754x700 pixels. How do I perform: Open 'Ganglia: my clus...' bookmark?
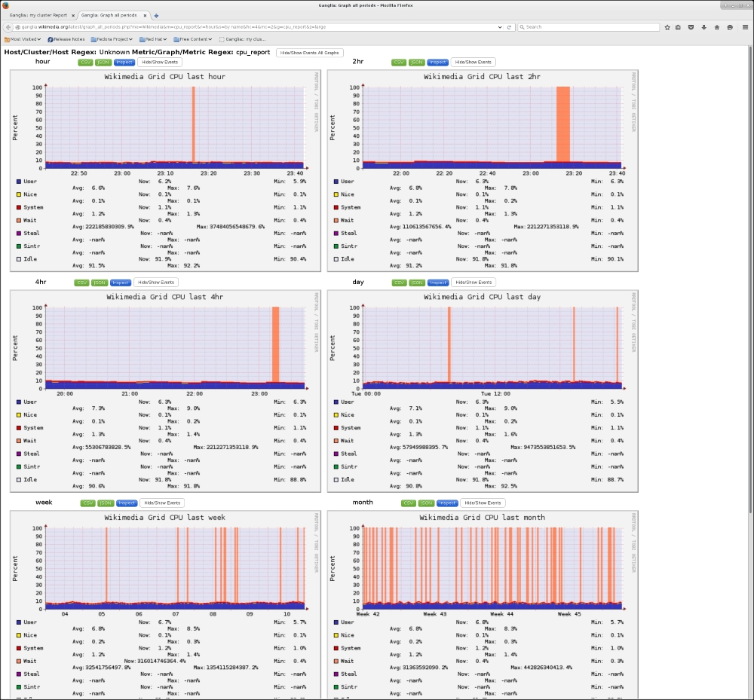[242, 39]
